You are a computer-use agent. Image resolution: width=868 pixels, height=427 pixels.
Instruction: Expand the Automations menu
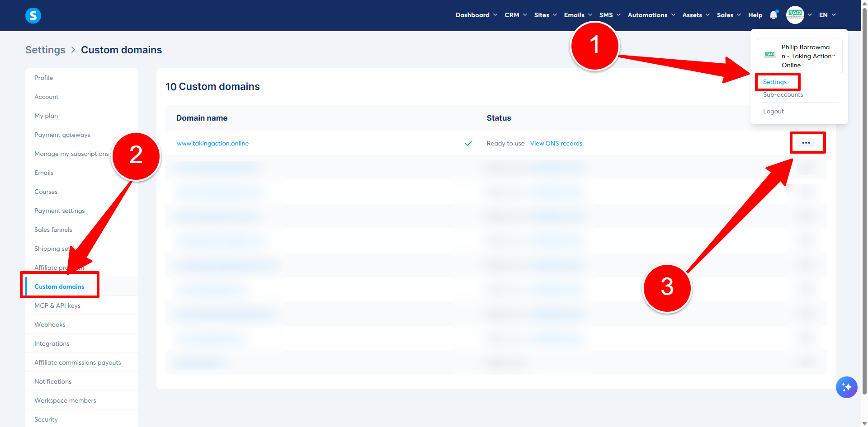[x=651, y=15]
